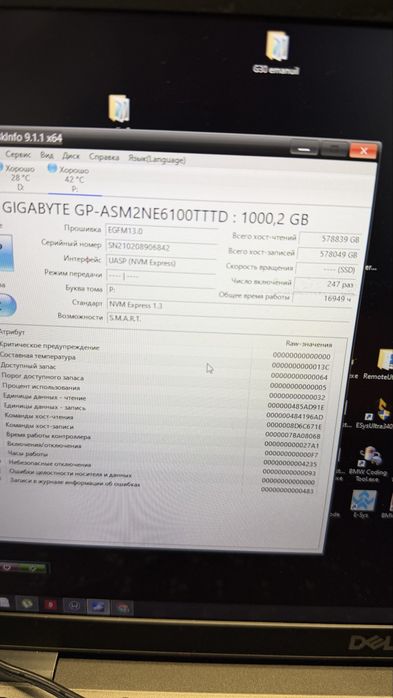393x698 pixels.
Task: Click the blue status orb of disk P:
Action: (x=52, y=168)
